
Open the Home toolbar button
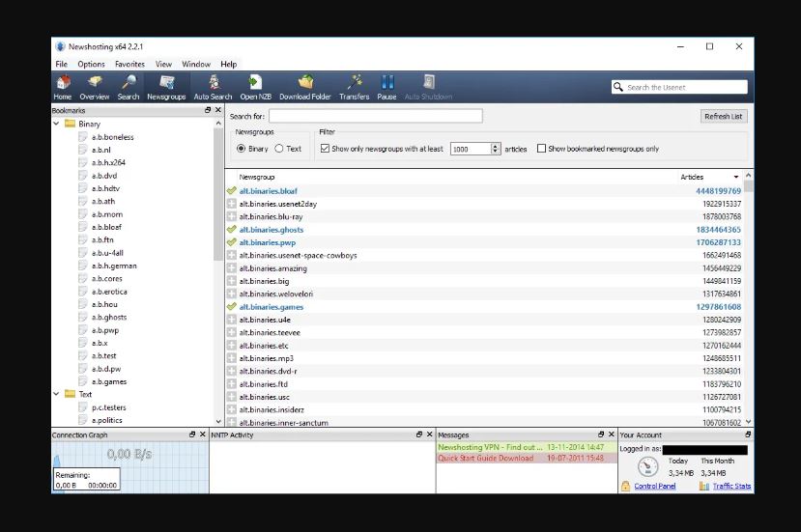click(x=63, y=87)
